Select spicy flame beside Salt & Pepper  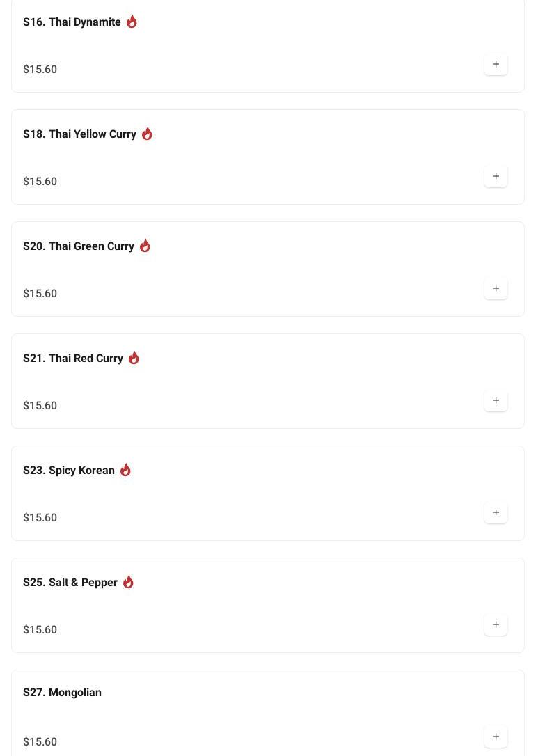(x=128, y=582)
